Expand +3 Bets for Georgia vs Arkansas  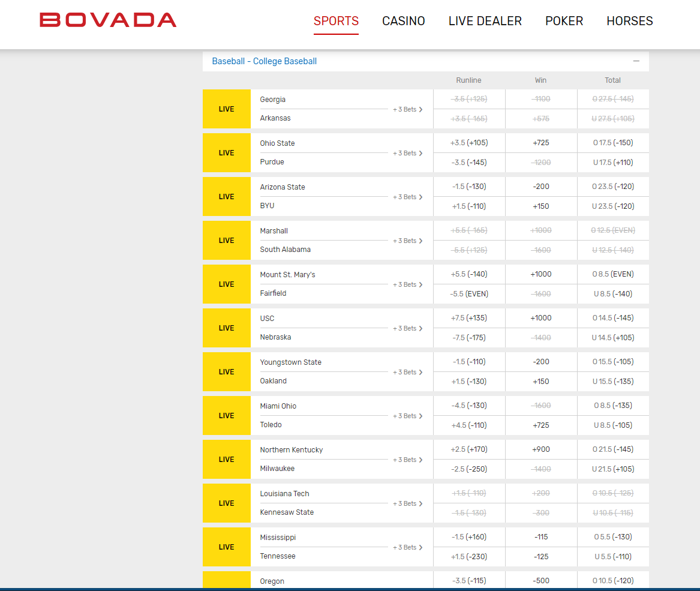408,109
